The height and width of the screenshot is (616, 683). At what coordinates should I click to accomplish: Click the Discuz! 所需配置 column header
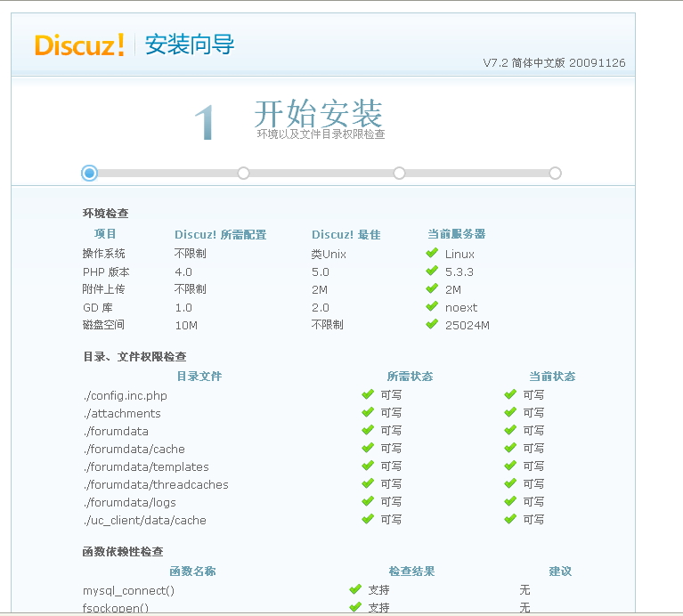tap(221, 235)
